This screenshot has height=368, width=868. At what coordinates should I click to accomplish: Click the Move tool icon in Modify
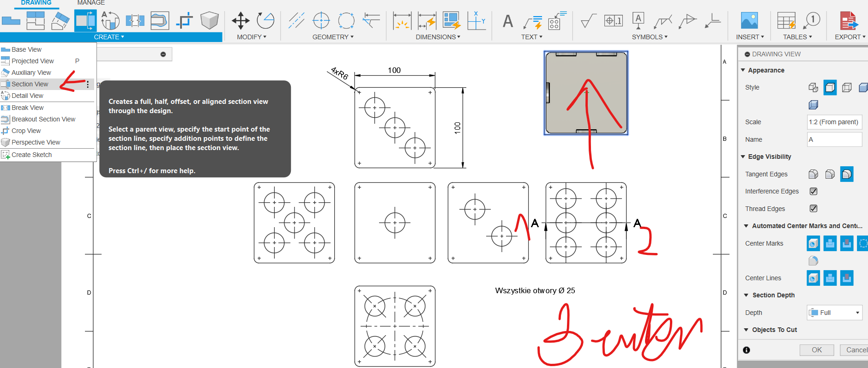(241, 20)
